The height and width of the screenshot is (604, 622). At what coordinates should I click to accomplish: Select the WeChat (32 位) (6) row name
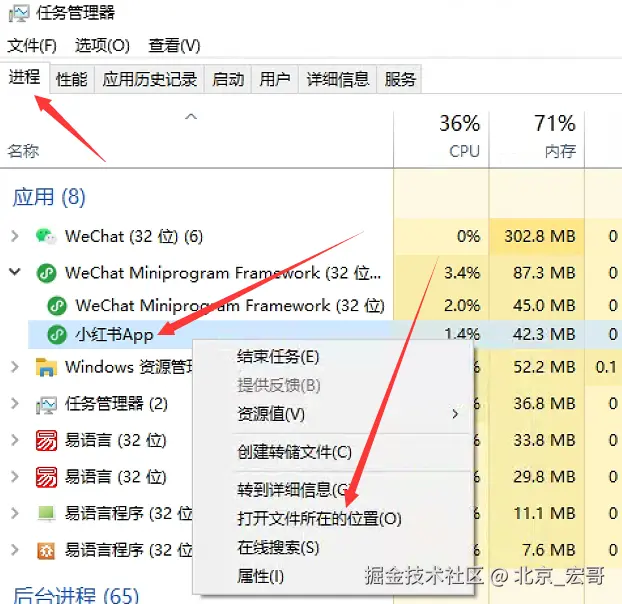[134, 236]
